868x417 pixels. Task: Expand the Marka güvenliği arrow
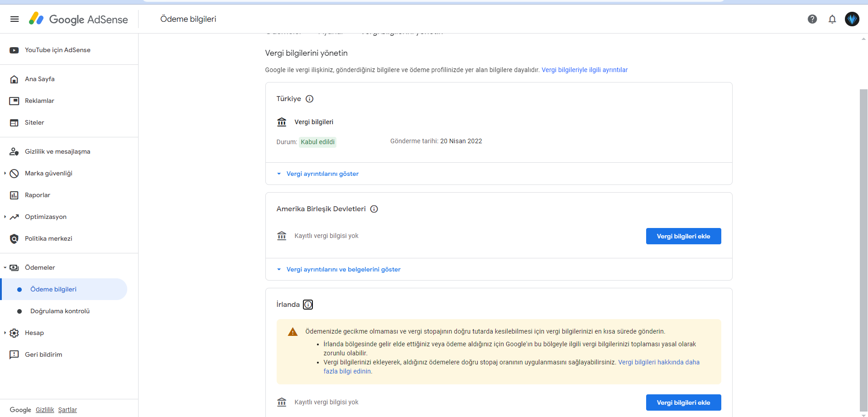click(5, 173)
